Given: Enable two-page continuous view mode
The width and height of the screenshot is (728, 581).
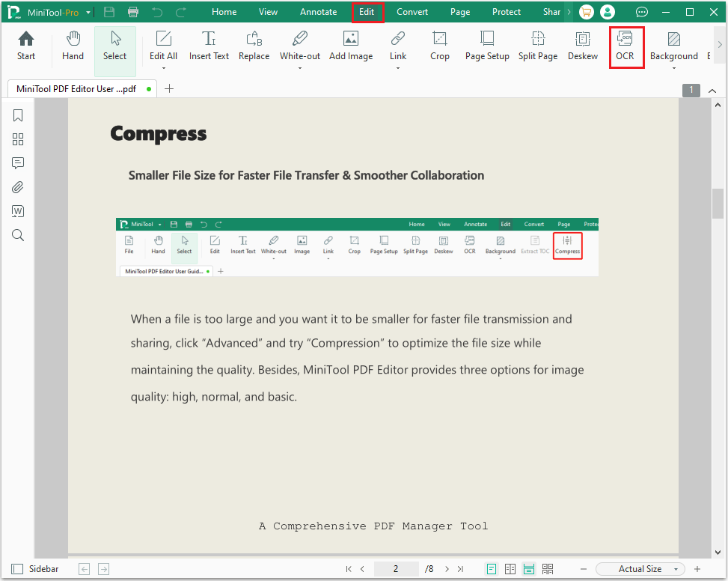Looking at the screenshot, I should pyautogui.click(x=548, y=569).
